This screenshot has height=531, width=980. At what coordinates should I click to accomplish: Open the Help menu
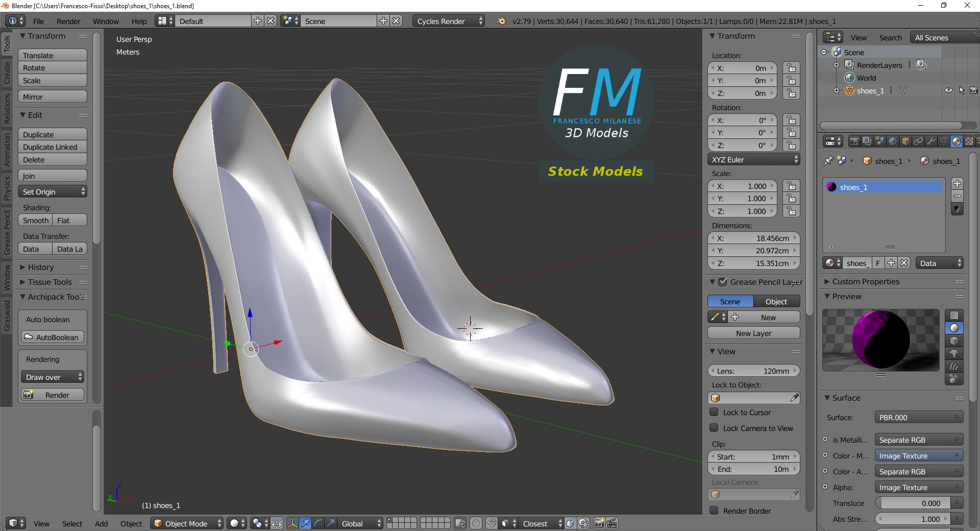pos(139,21)
